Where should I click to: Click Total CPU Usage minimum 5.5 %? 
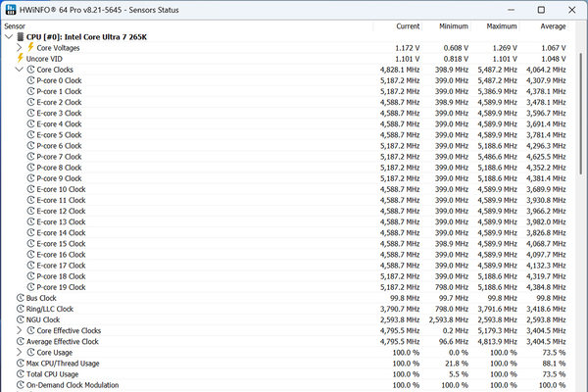(459, 374)
